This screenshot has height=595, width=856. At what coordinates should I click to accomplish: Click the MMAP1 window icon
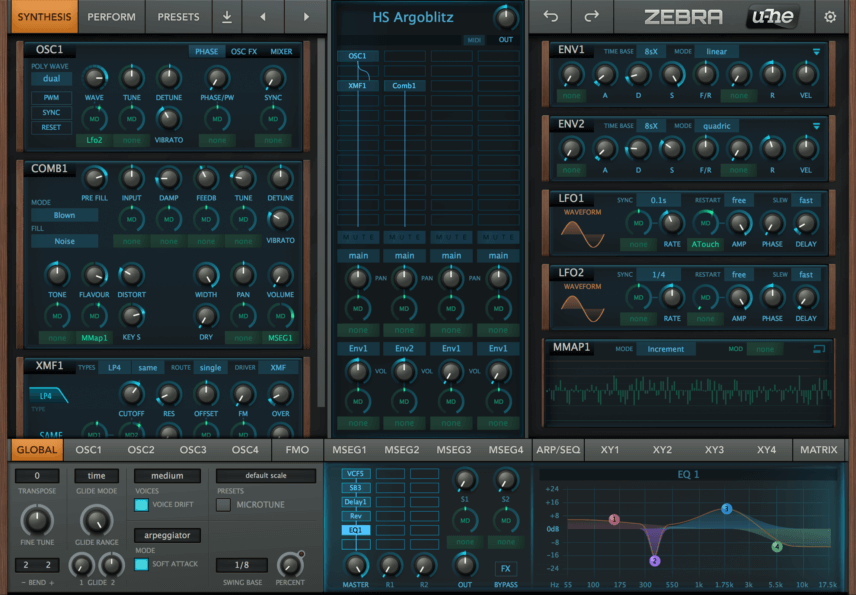[x=819, y=349]
